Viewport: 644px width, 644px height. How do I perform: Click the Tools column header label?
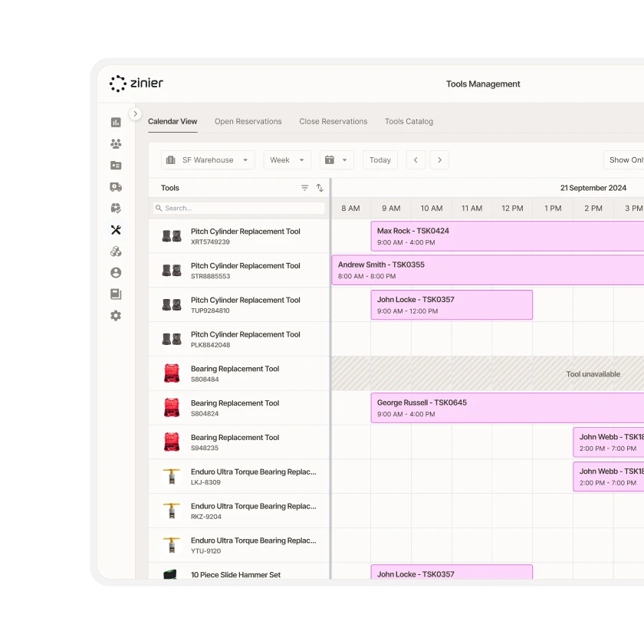(170, 188)
